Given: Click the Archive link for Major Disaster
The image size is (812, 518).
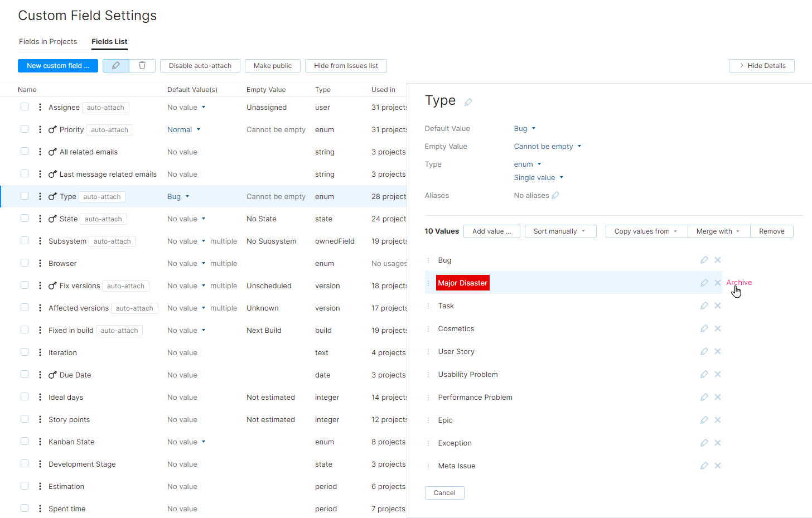Looking at the screenshot, I should pyautogui.click(x=738, y=283).
